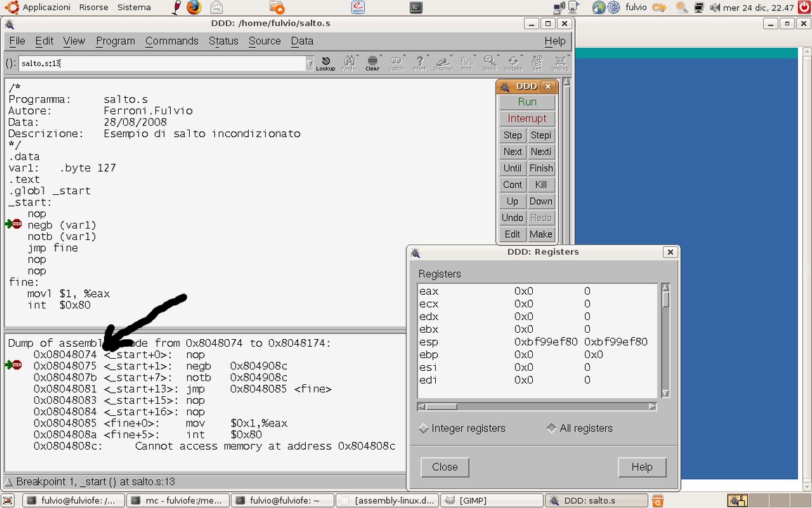The width and height of the screenshot is (812, 508).
Task: Click the red power button in top panel
Action: coord(804,7)
